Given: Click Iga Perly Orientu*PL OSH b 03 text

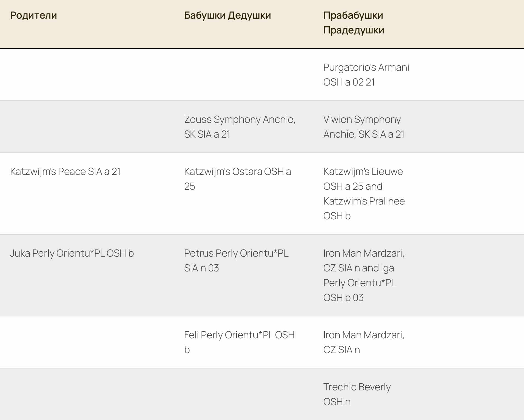Looking at the screenshot, I should (x=360, y=283).
